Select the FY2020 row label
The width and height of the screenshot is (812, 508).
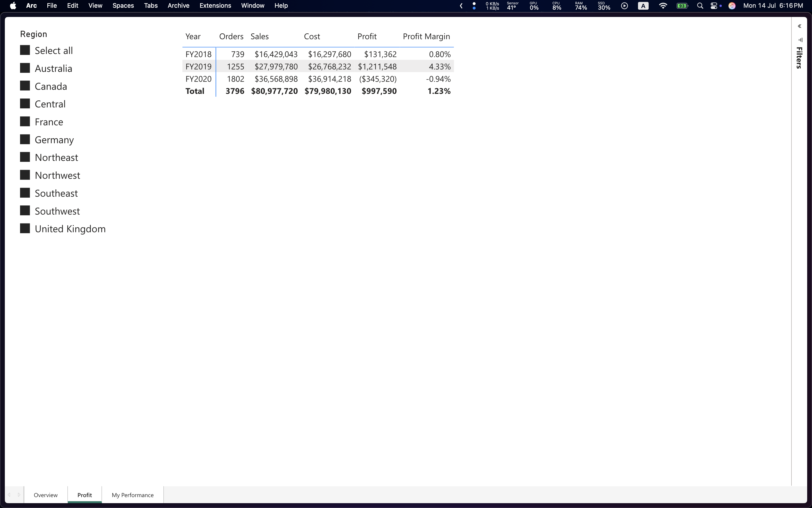(199, 79)
